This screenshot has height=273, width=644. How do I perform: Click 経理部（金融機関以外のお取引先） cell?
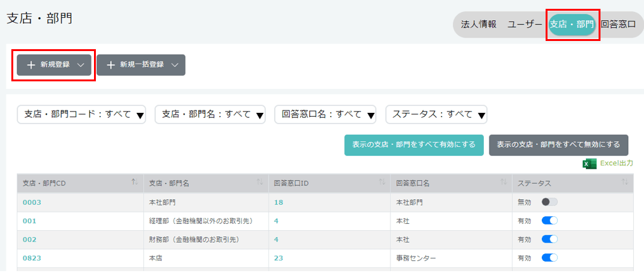coord(206,221)
